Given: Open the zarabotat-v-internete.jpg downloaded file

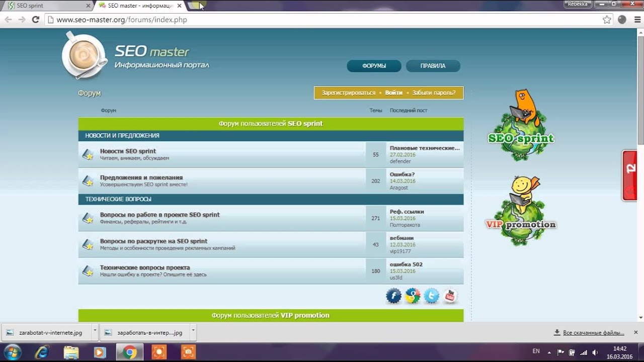Looking at the screenshot, I should tap(47, 332).
